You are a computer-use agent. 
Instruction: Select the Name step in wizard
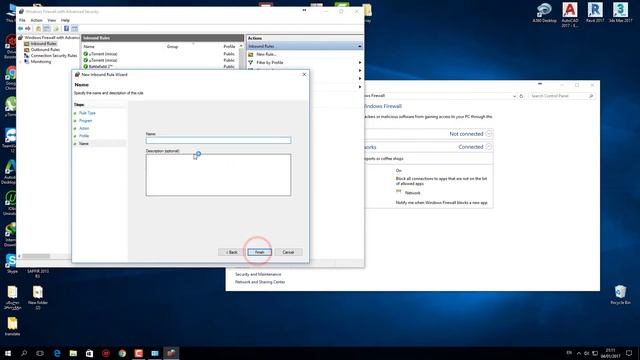point(84,144)
